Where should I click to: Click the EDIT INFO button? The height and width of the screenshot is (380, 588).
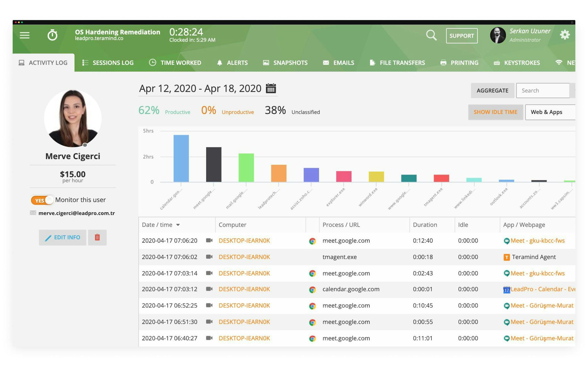click(x=63, y=237)
